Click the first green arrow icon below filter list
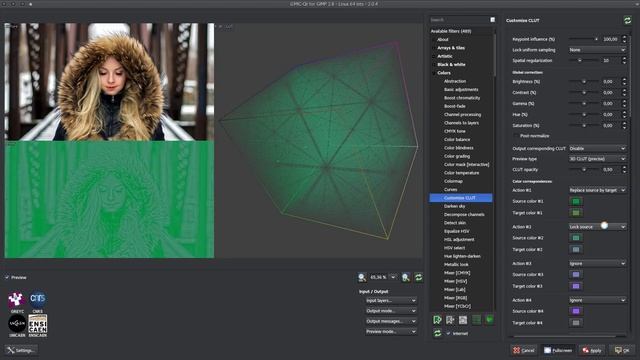The height and width of the screenshot is (360, 640). 437,320
